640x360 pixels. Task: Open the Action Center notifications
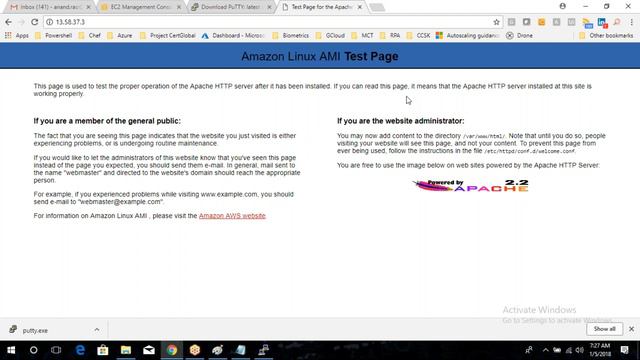point(624,350)
